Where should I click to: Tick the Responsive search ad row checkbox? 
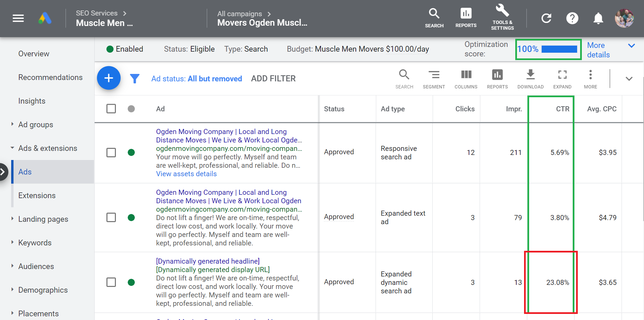[x=111, y=153]
